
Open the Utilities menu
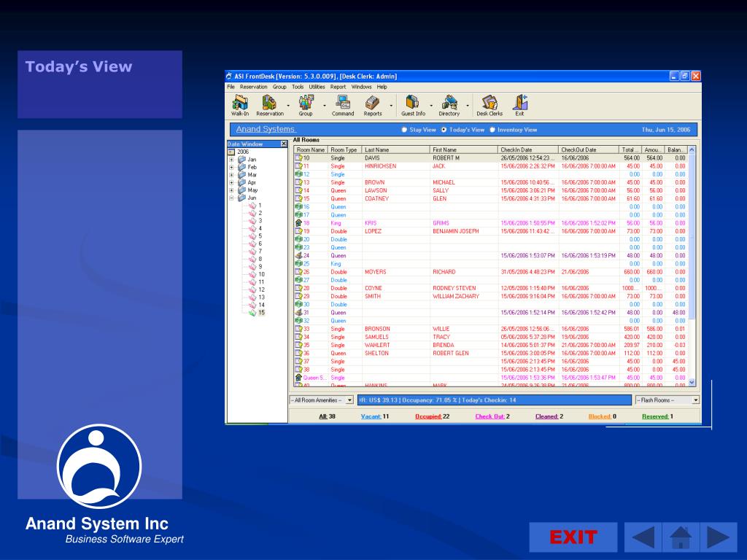[x=317, y=87]
